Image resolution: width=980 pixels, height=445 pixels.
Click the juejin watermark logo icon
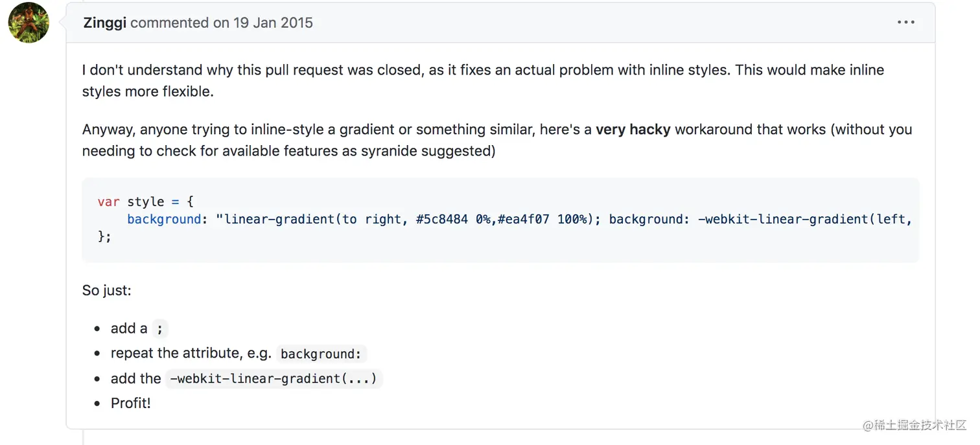click(x=869, y=424)
